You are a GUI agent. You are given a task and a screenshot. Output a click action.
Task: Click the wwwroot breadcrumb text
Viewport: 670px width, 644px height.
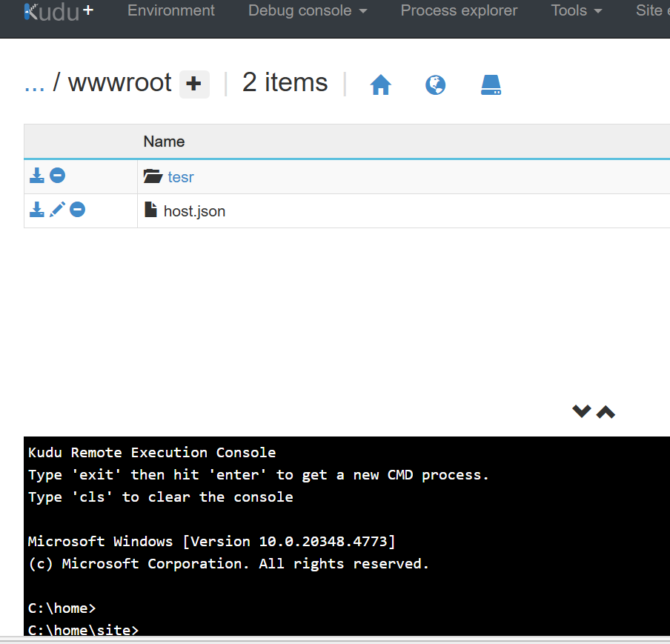[x=119, y=82]
